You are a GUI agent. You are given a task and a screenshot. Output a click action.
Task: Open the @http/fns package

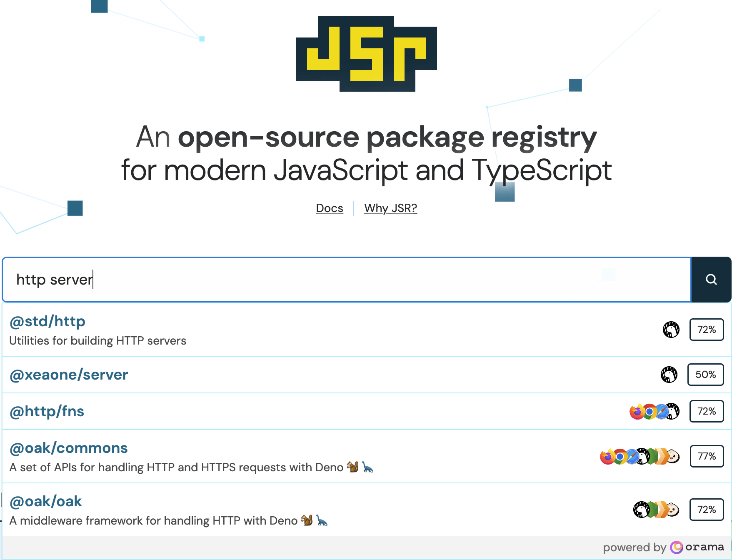[47, 411]
